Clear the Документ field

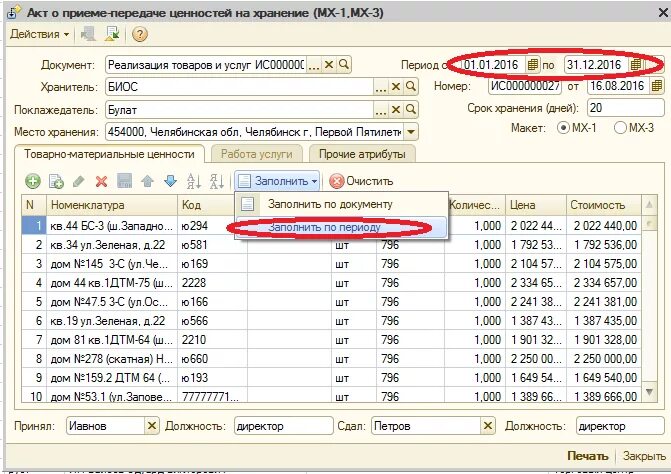pos(329,65)
